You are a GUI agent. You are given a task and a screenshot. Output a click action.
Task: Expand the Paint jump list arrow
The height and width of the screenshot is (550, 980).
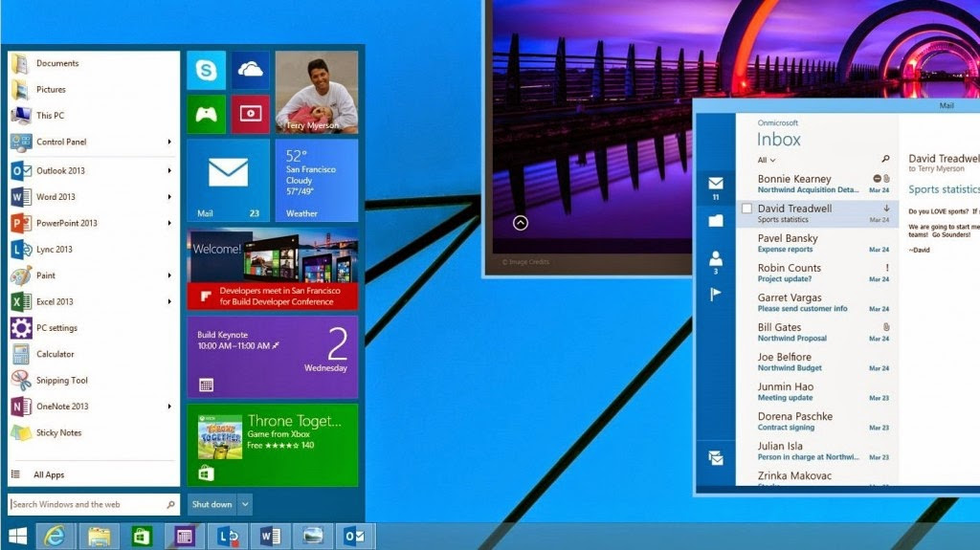tap(169, 275)
